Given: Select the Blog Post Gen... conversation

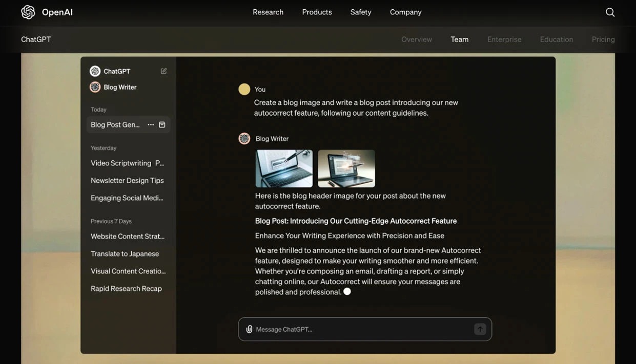Looking at the screenshot, I should tap(128, 124).
